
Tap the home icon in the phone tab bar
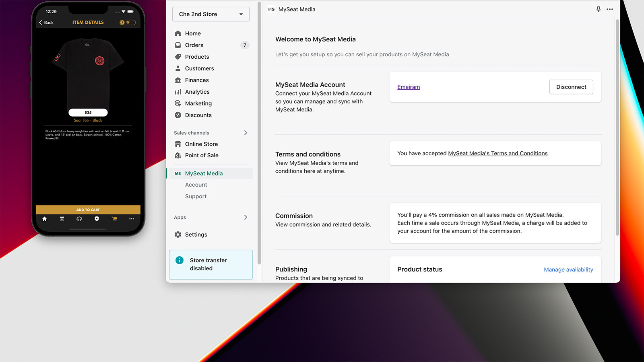tap(44, 219)
